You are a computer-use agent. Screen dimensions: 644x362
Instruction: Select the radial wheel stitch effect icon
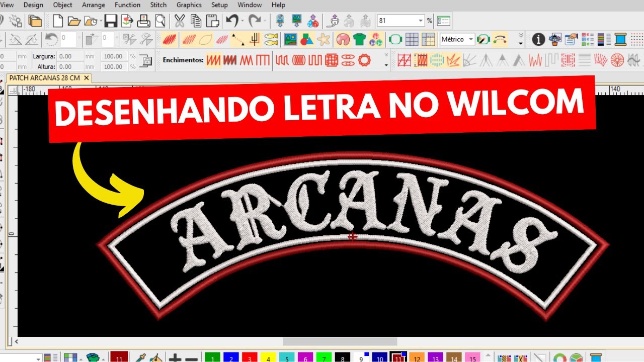click(617, 61)
